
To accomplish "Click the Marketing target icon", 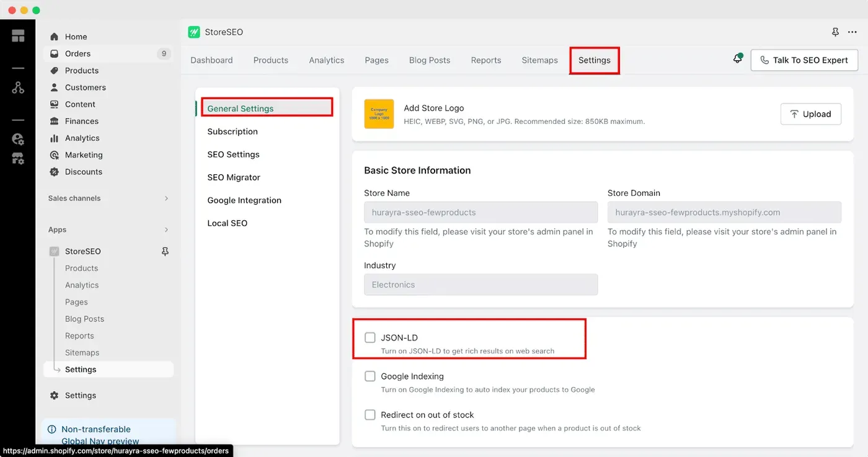I will click(55, 155).
